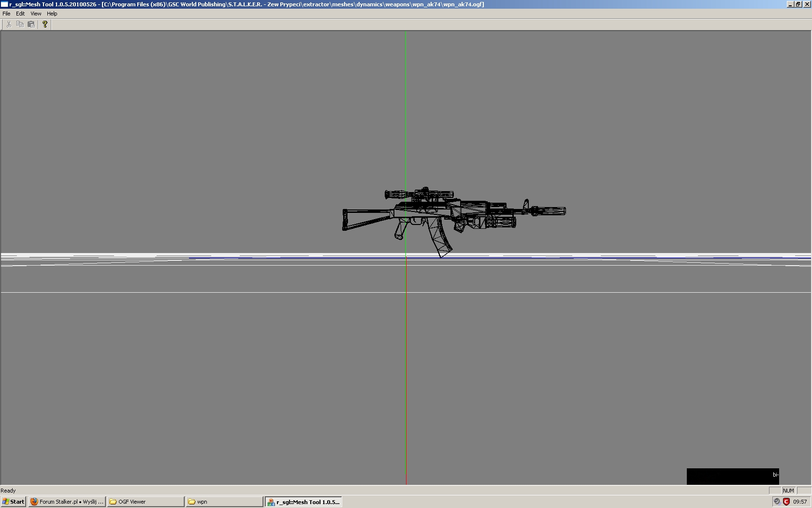Switch to OGF Viewer folder taskbar button
Viewport: 812px width, 508px height.
(145, 502)
